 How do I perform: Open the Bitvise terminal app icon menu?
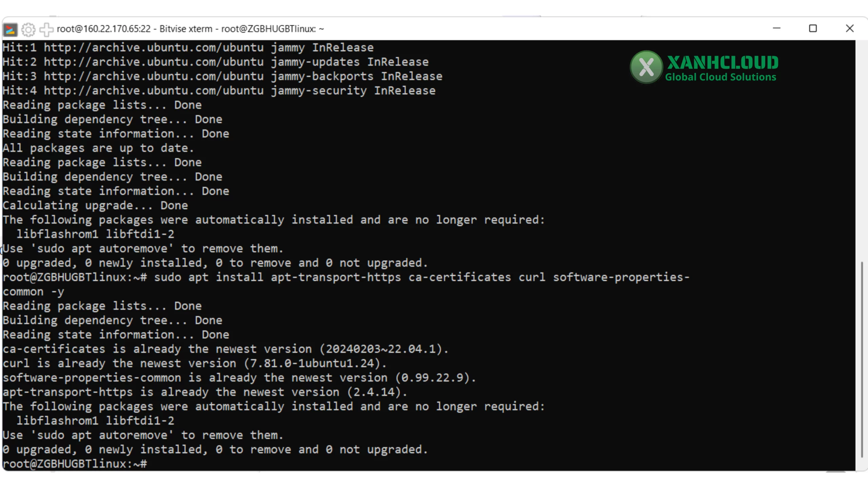click(x=10, y=29)
